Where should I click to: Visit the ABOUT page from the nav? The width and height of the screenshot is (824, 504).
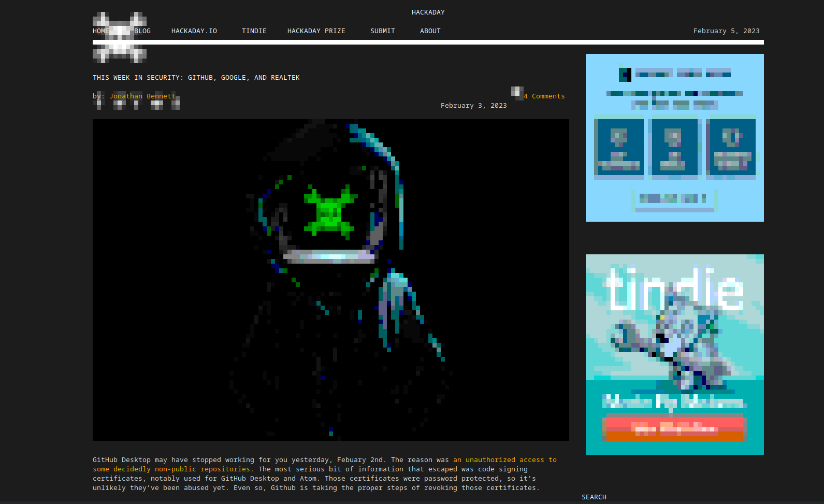430,31
